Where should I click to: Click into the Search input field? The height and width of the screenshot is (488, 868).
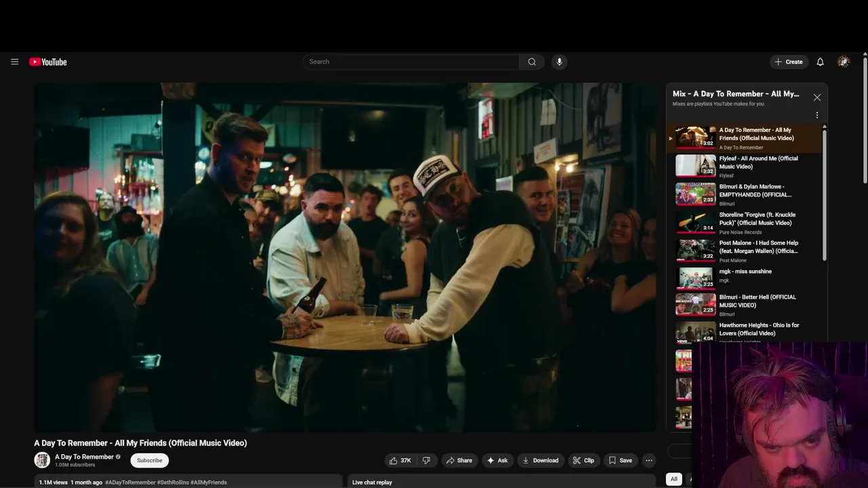click(411, 62)
